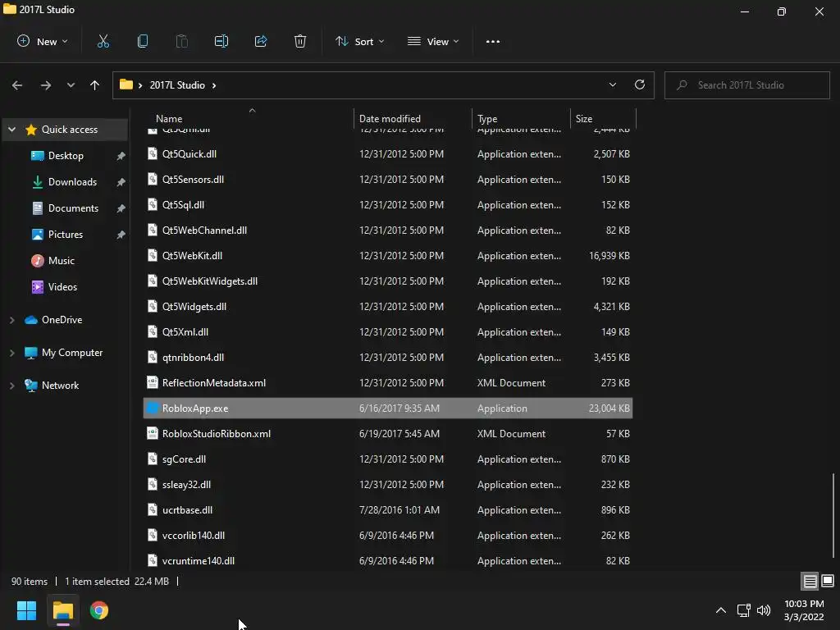Click the Refresh icon in address bar
This screenshot has height=630, width=840.
point(640,84)
